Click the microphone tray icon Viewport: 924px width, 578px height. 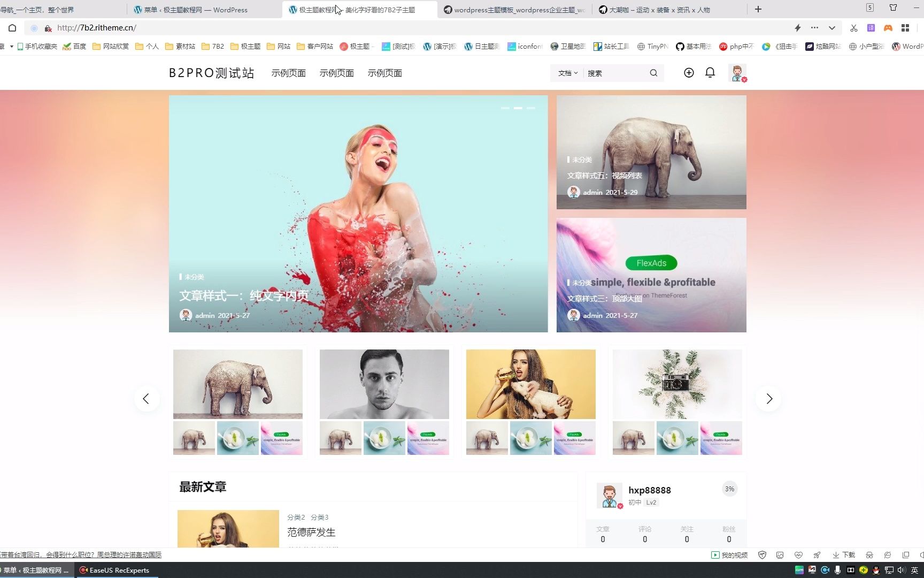click(x=838, y=570)
